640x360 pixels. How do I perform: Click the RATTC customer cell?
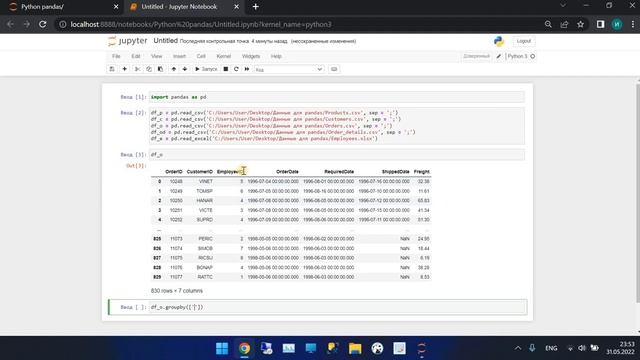pos(205,277)
